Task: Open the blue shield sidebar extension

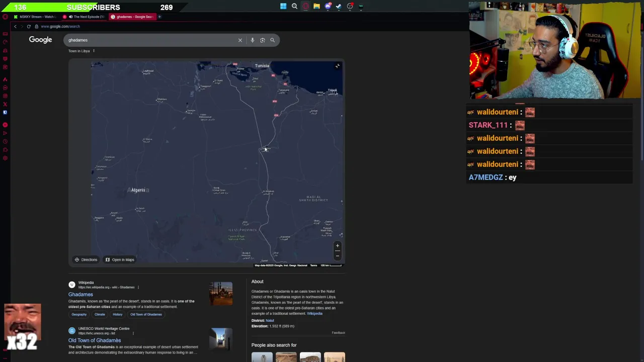Action: [5, 113]
